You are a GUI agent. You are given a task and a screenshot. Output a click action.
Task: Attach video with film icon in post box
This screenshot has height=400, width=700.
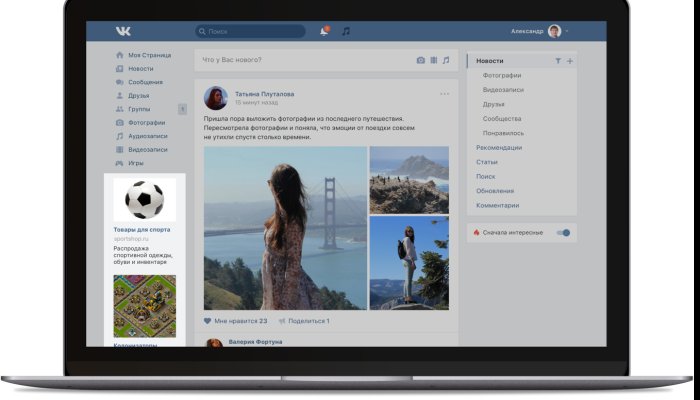pyautogui.click(x=433, y=60)
